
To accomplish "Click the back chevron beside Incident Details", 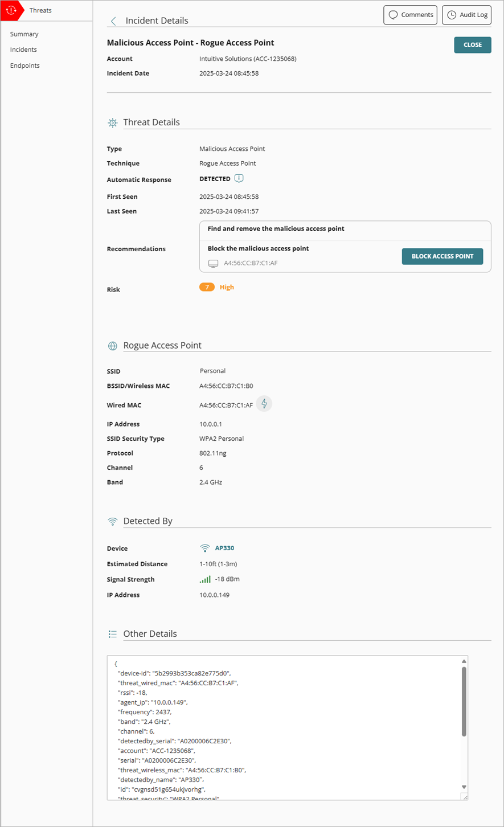I will [113, 21].
